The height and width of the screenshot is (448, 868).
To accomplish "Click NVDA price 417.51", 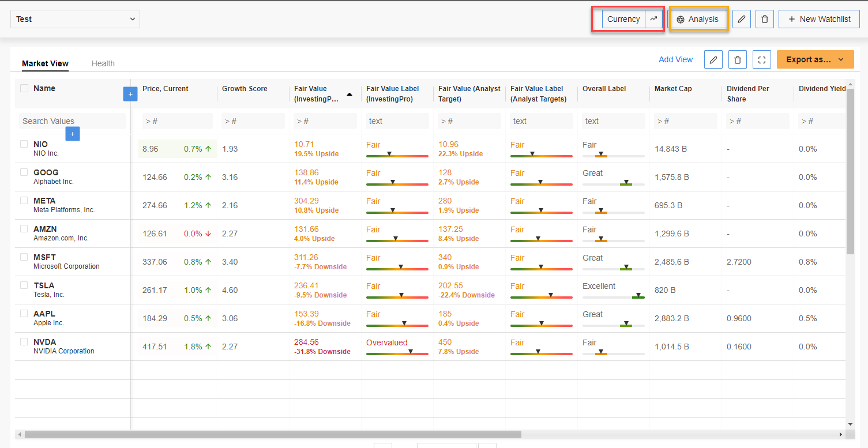I will (155, 347).
